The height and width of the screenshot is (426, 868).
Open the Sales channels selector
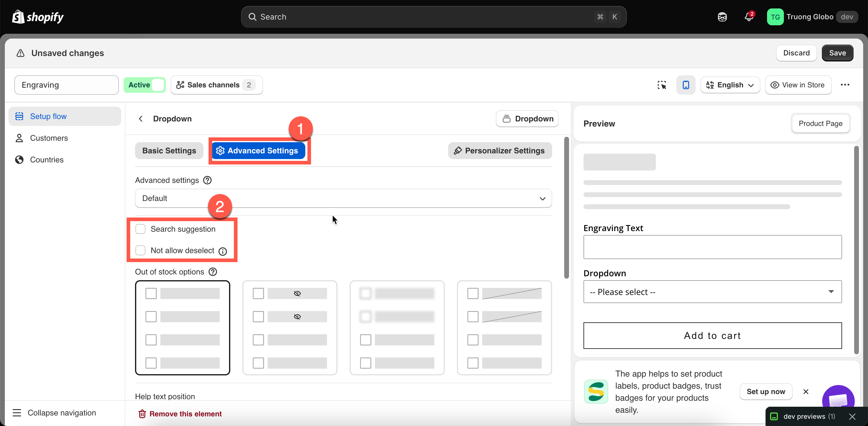[x=217, y=85]
